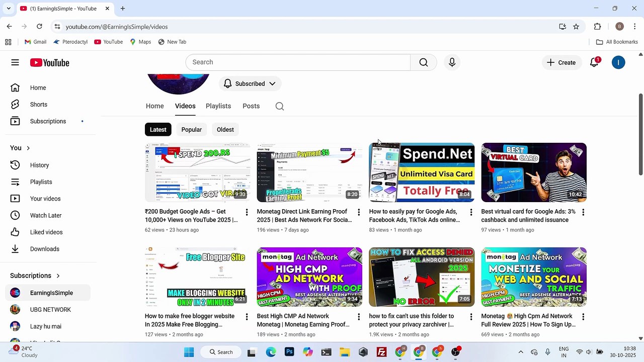Sort videos by Popular

click(x=192, y=130)
